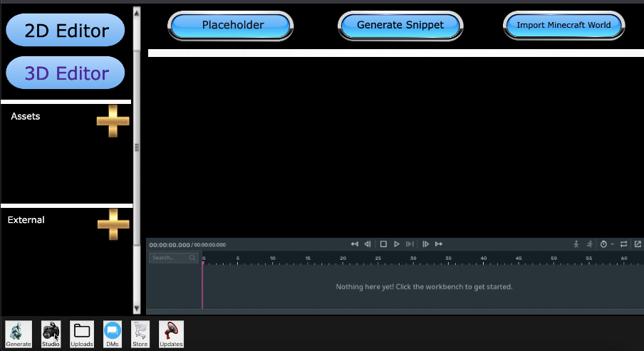This screenshot has width=644, height=351.
Task: Select the Assets section label
Action: 26,116
